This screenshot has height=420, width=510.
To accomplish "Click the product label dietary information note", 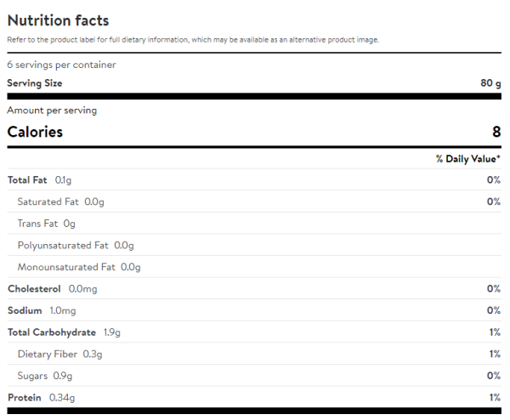I will [x=193, y=40].
